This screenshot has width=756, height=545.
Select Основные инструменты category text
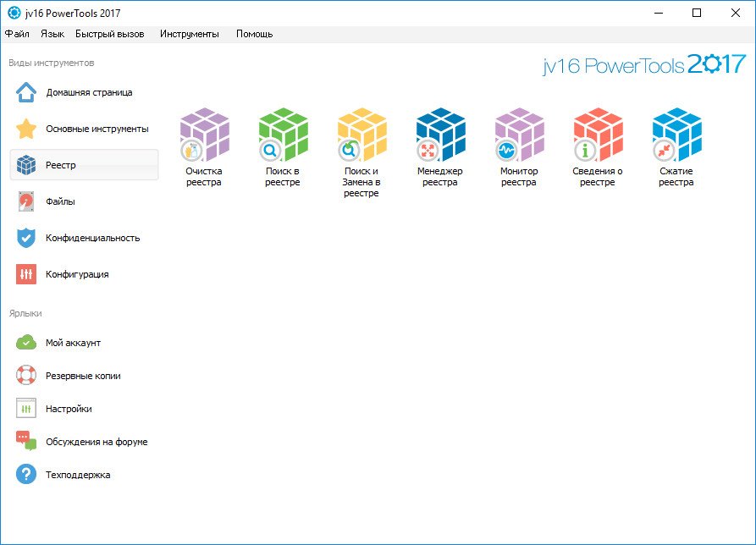97,129
